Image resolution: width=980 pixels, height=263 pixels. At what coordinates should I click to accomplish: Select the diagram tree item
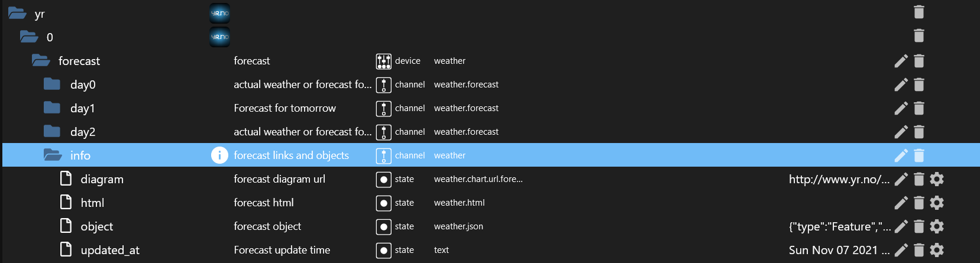point(102,179)
